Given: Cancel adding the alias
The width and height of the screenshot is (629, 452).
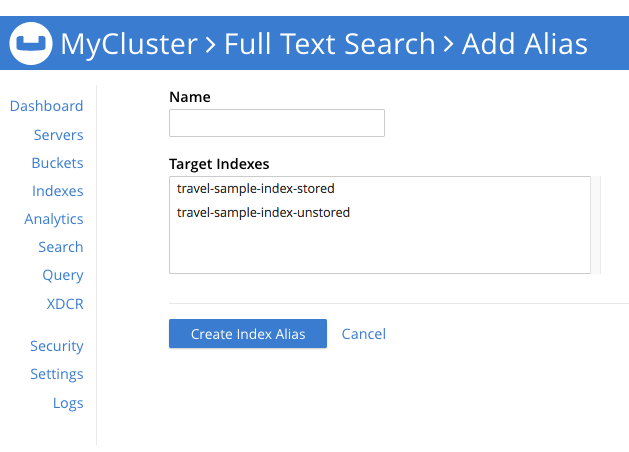Looking at the screenshot, I should click(363, 334).
